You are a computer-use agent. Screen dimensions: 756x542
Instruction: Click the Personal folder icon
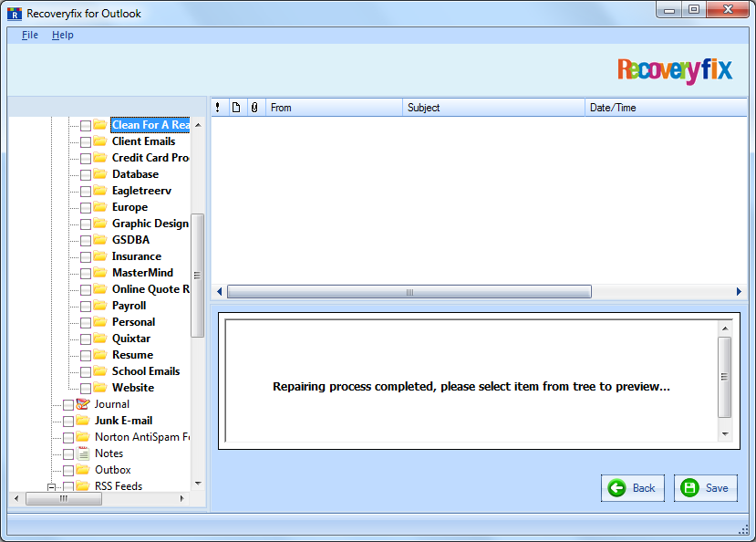(99, 321)
